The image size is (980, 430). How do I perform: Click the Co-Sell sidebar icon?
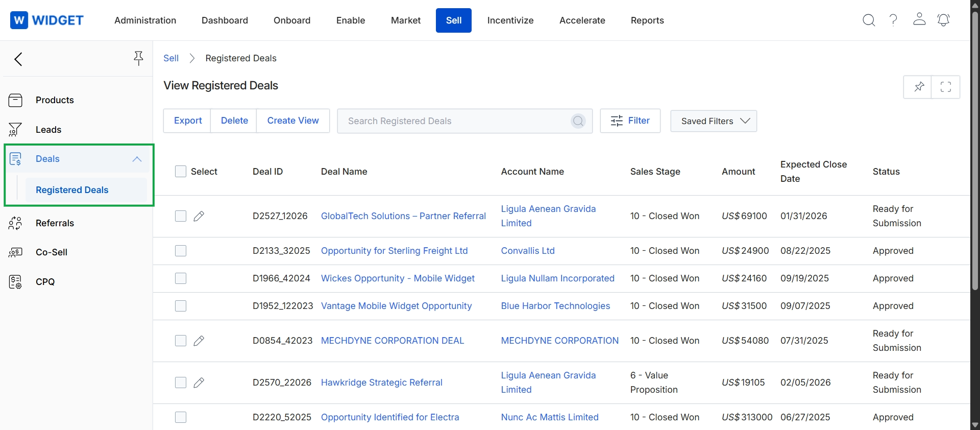point(15,252)
